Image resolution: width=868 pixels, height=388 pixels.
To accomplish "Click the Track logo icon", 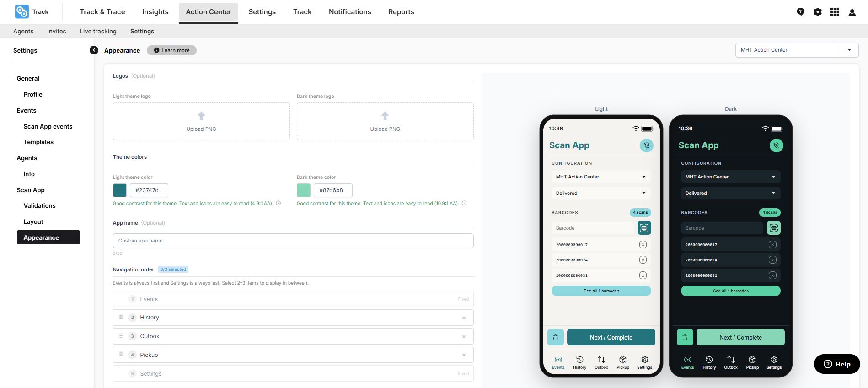I will click(21, 11).
